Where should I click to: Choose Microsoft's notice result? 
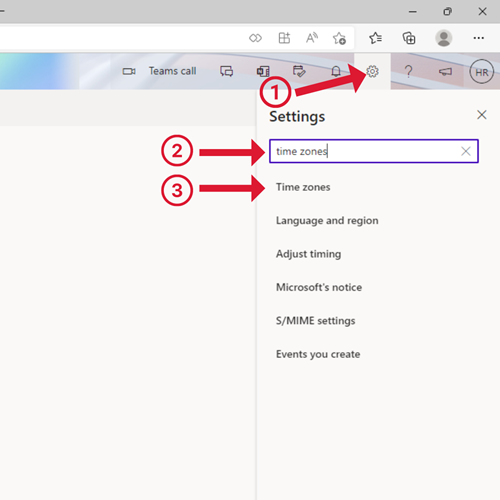[x=319, y=287]
